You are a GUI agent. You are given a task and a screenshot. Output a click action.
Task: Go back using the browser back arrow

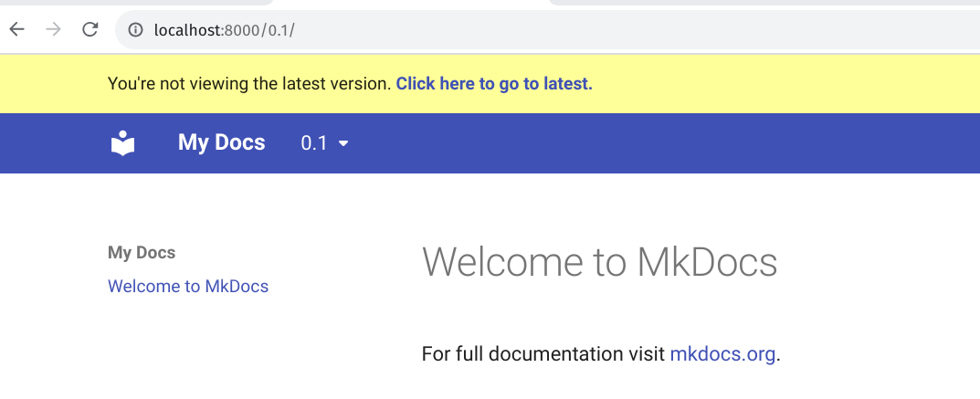click(16, 29)
